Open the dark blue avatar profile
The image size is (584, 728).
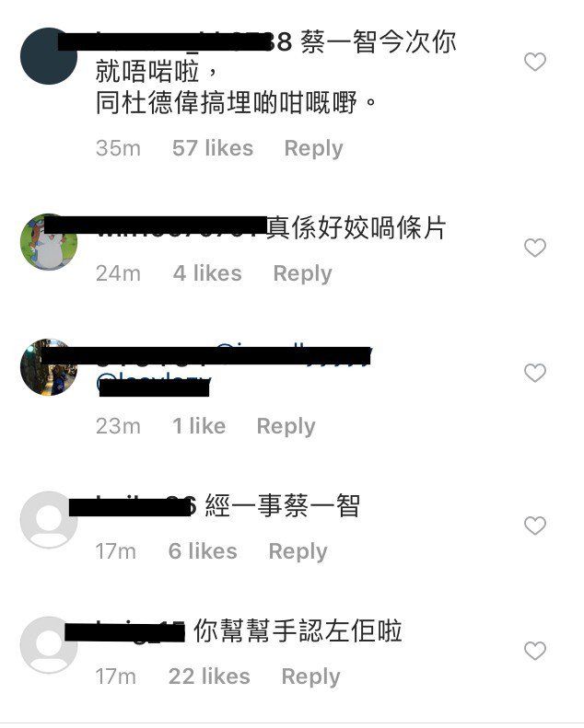pyautogui.click(x=49, y=56)
